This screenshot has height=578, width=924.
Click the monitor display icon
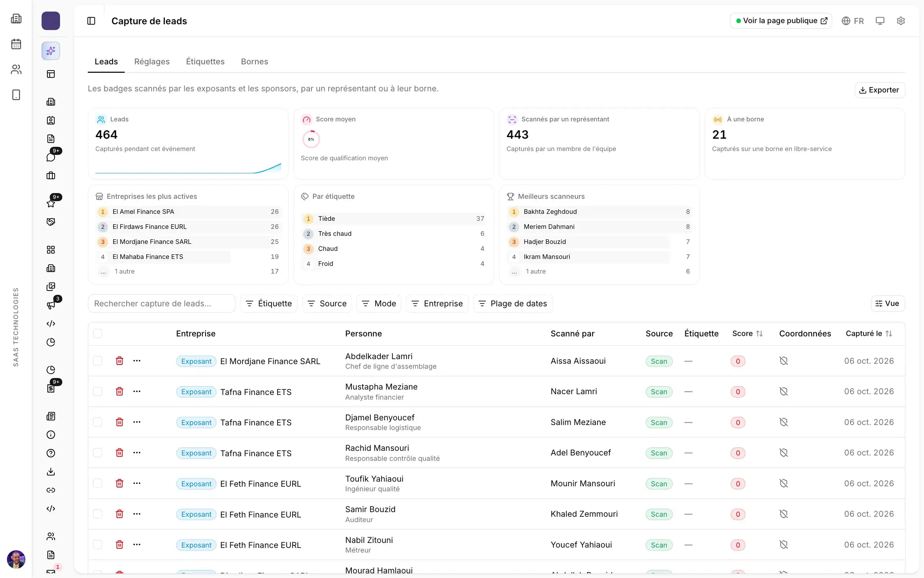(x=880, y=21)
